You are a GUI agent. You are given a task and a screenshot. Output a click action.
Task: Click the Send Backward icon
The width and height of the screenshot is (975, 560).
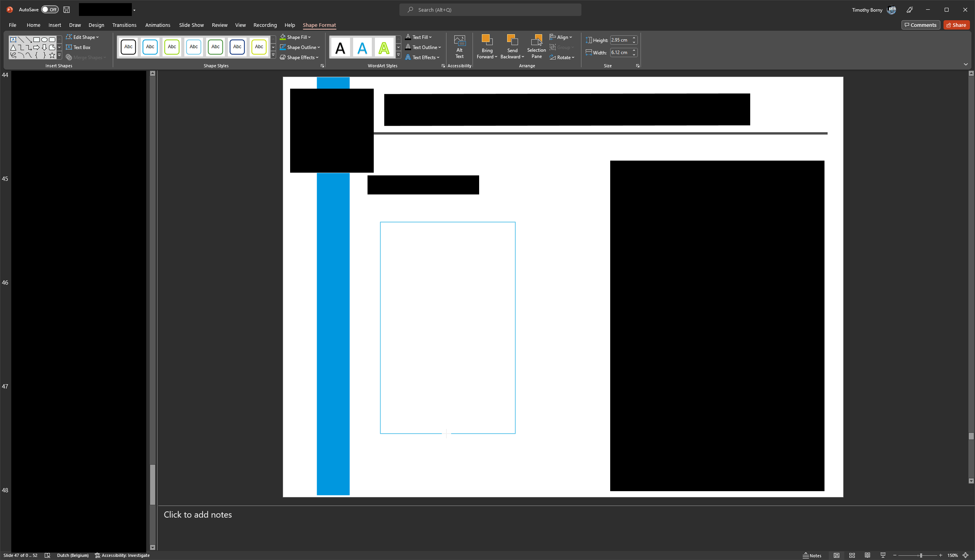[x=512, y=40]
